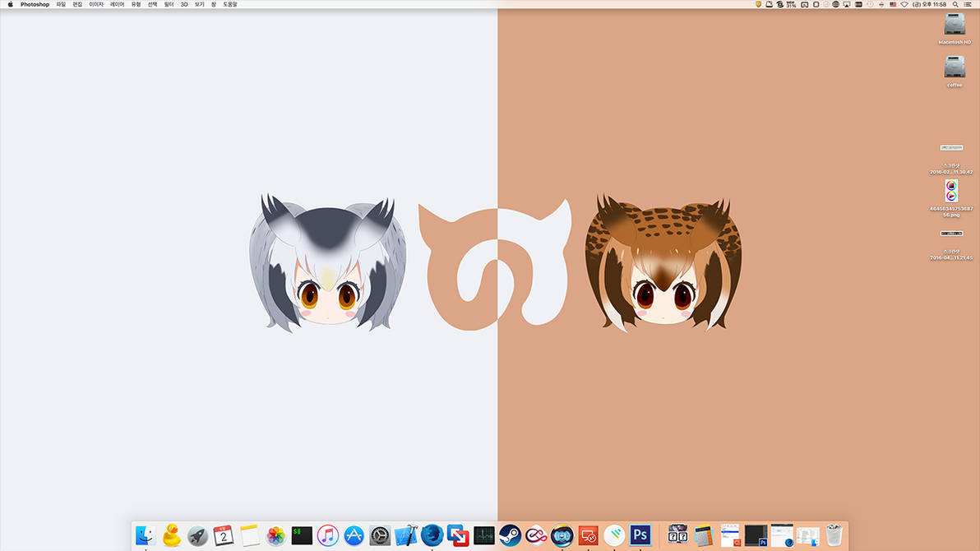Click the yellow shield menu bar icon
This screenshot has height=551, width=980.
click(x=758, y=4)
